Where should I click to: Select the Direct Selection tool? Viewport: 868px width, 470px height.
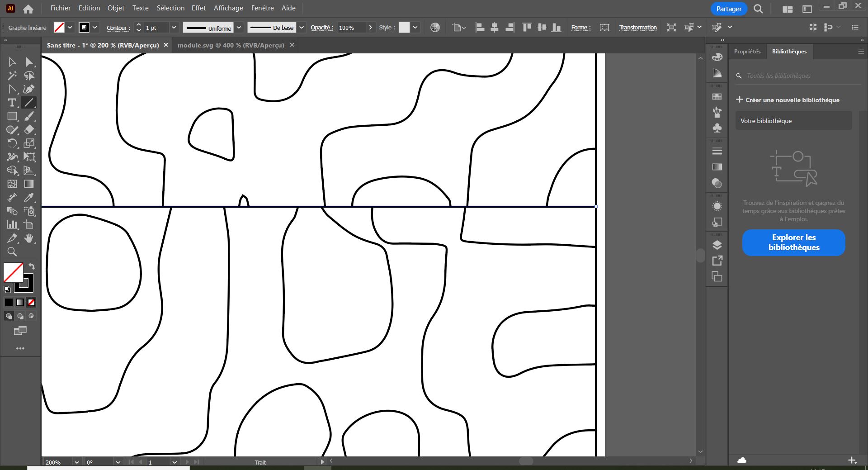click(x=29, y=62)
